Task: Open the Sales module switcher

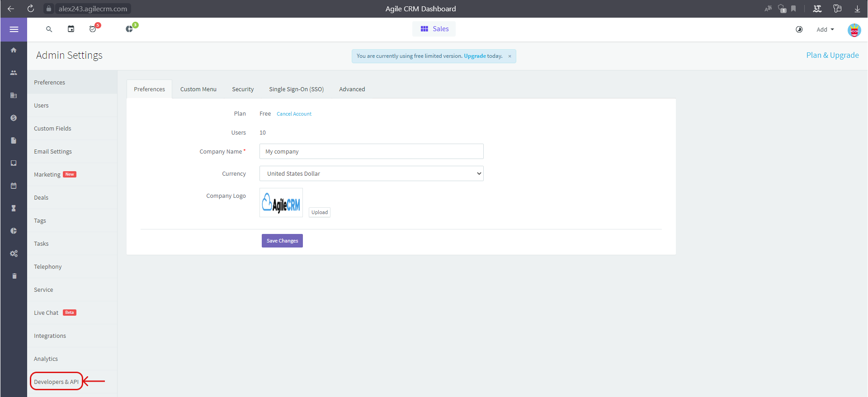Action: pyautogui.click(x=434, y=29)
